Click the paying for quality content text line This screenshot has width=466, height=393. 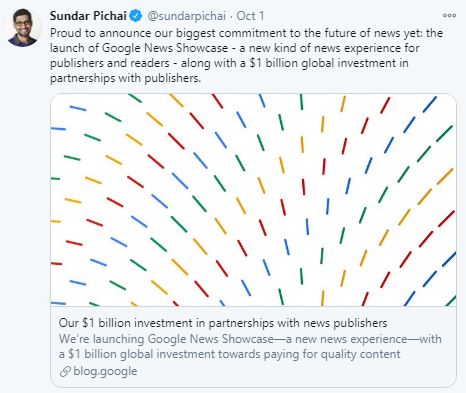point(230,354)
